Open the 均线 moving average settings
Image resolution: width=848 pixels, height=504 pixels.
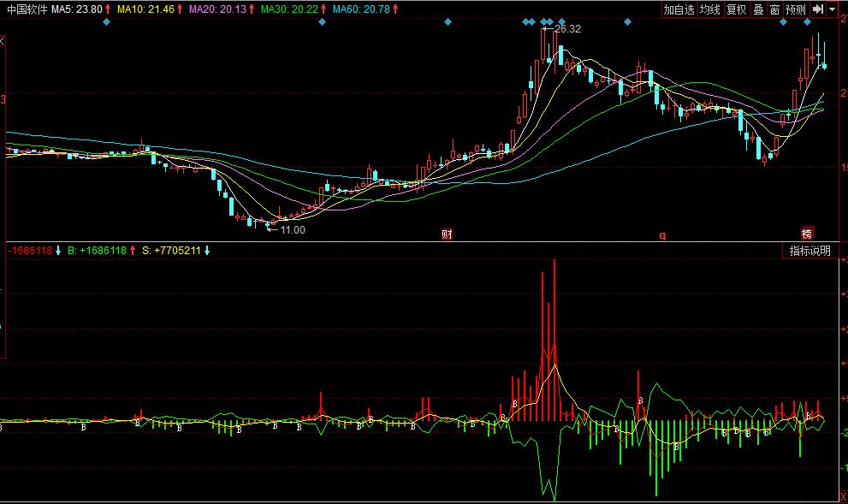pyautogui.click(x=709, y=9)
